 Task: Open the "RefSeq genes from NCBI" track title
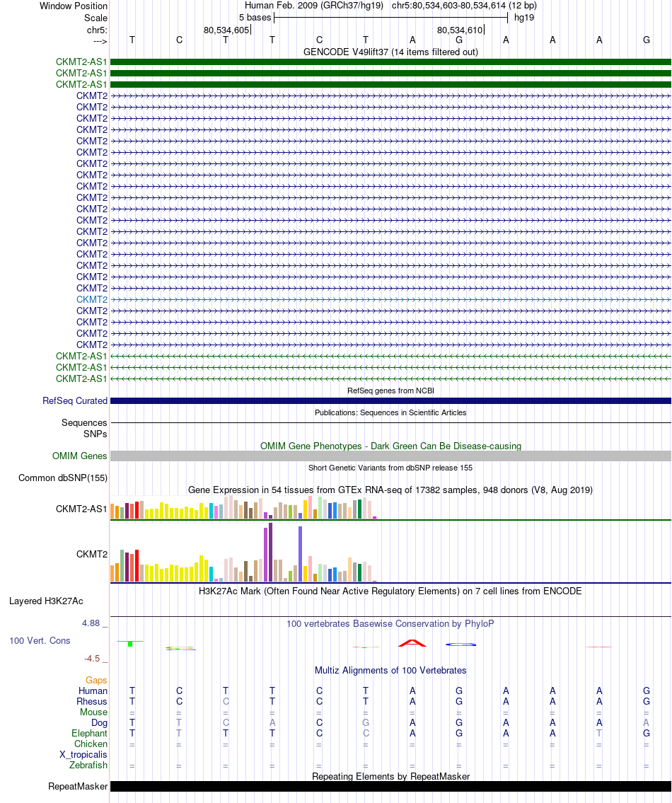390,391
